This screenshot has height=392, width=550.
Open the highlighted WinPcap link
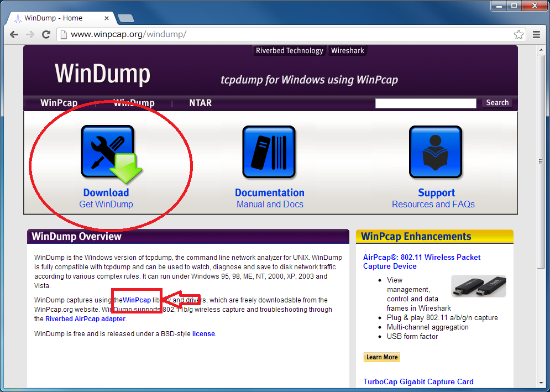click(x=137, y=300)
